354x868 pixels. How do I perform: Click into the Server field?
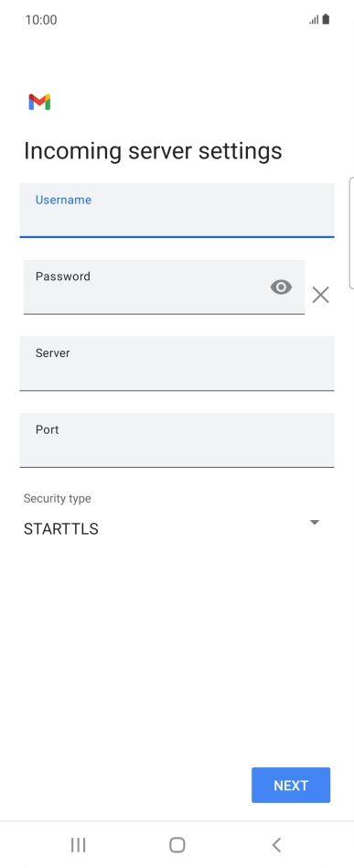pos(177,363)
